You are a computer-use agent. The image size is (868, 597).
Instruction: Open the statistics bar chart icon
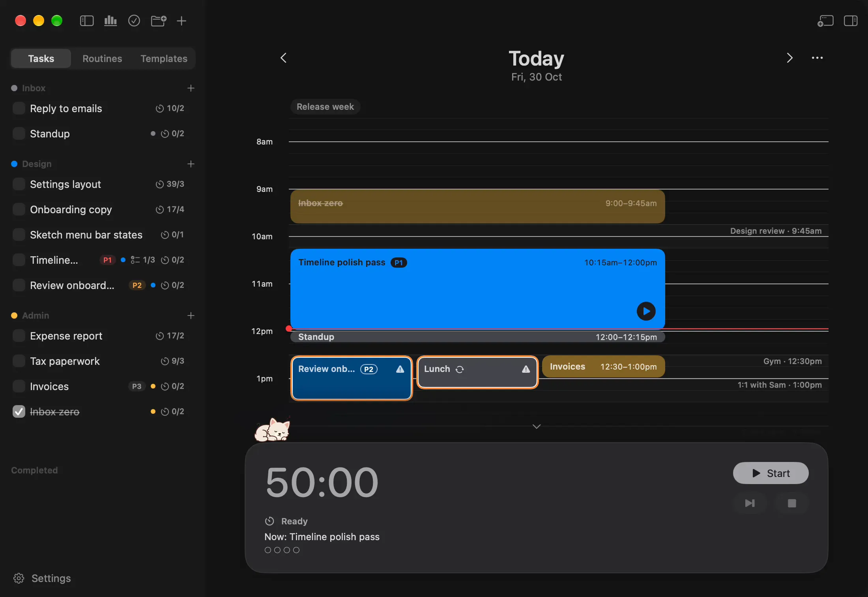[110, 21]
